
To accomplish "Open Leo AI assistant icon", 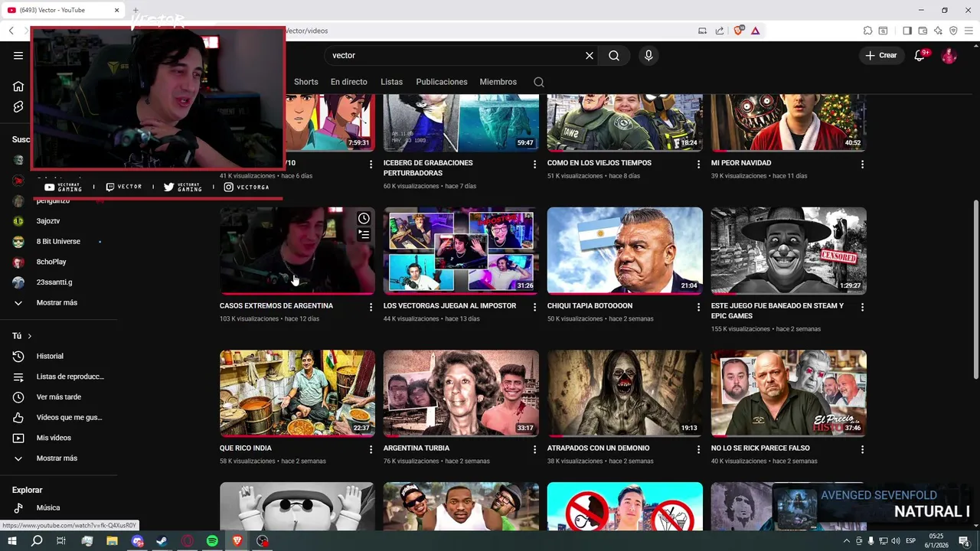I will pos(938,31).
